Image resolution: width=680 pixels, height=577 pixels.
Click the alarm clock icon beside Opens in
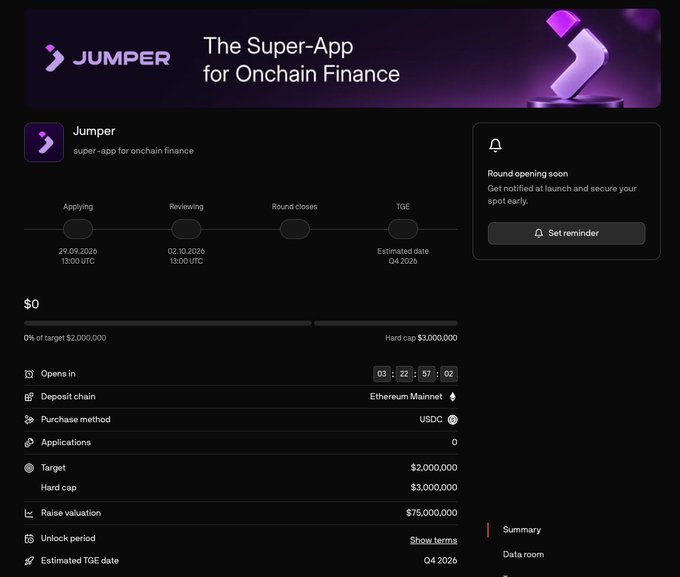(x=29, y=374)
